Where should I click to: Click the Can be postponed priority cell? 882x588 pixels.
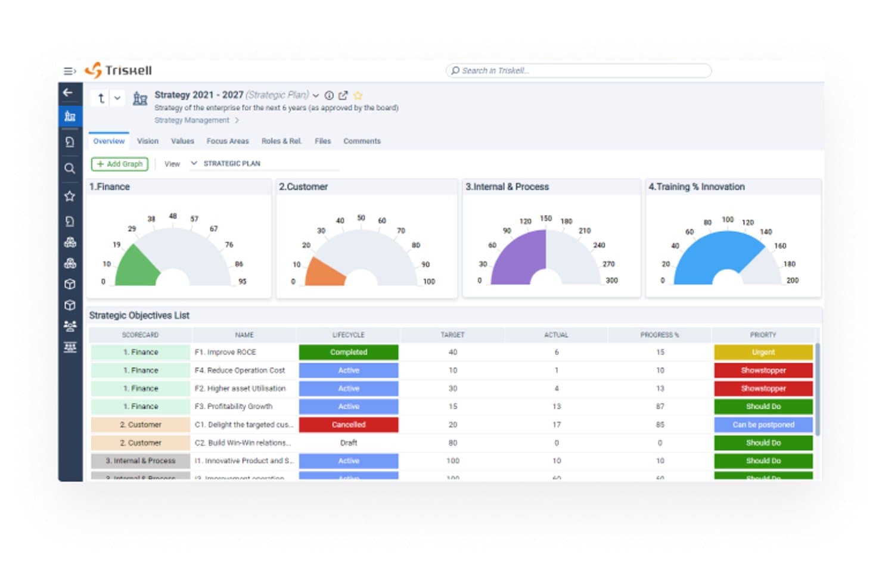[763, 425]
